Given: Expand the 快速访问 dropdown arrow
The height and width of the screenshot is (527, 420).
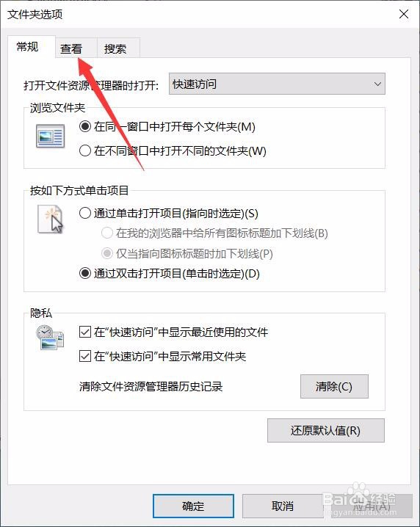Looking at the screenshot, I should (377, 84).
